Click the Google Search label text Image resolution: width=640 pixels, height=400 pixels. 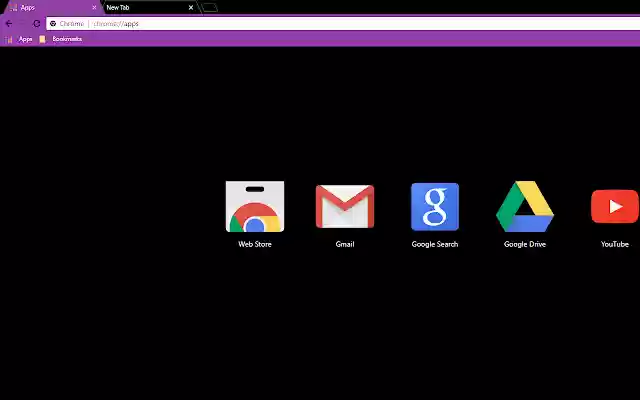coord(435,244)
